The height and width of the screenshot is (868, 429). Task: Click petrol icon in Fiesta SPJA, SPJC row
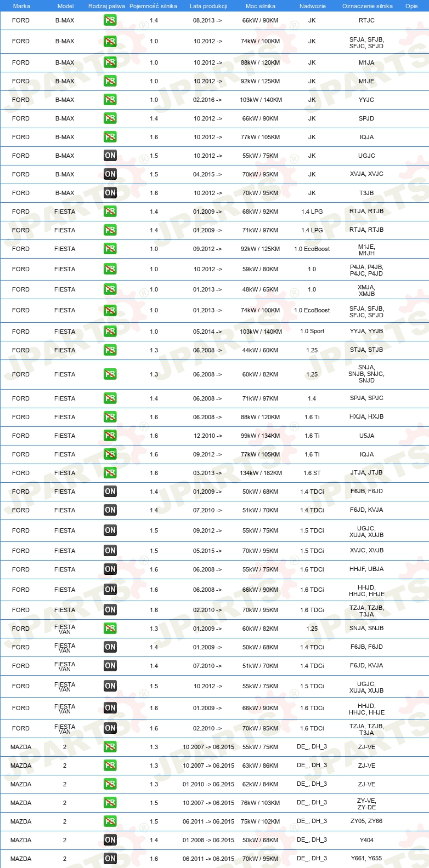point(110,398)
